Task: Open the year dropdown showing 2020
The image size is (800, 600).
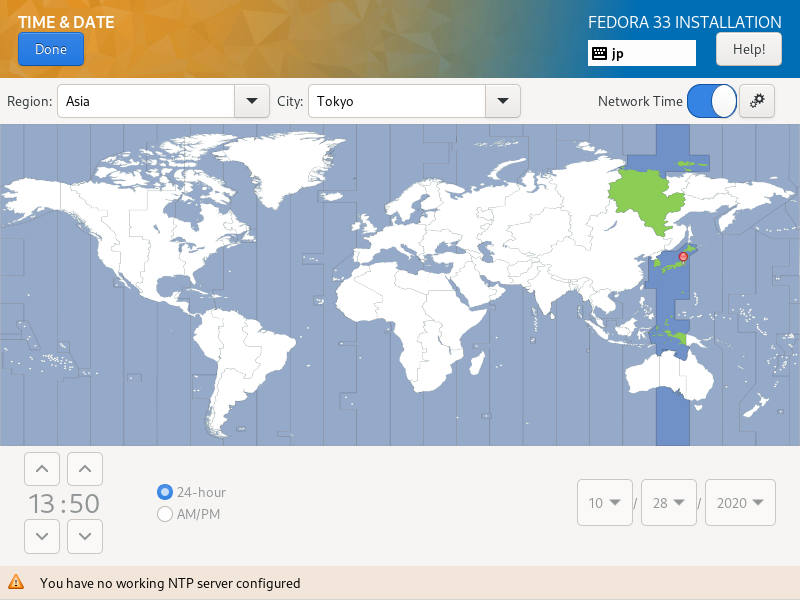Action: [x=740, y=503]
